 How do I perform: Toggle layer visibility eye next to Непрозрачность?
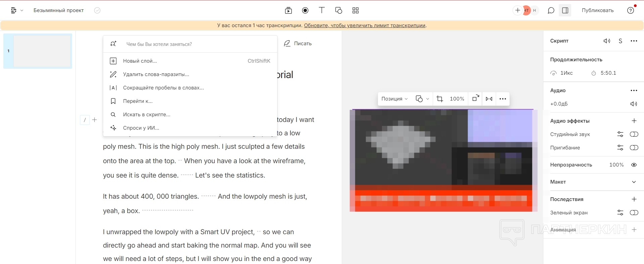634,165
